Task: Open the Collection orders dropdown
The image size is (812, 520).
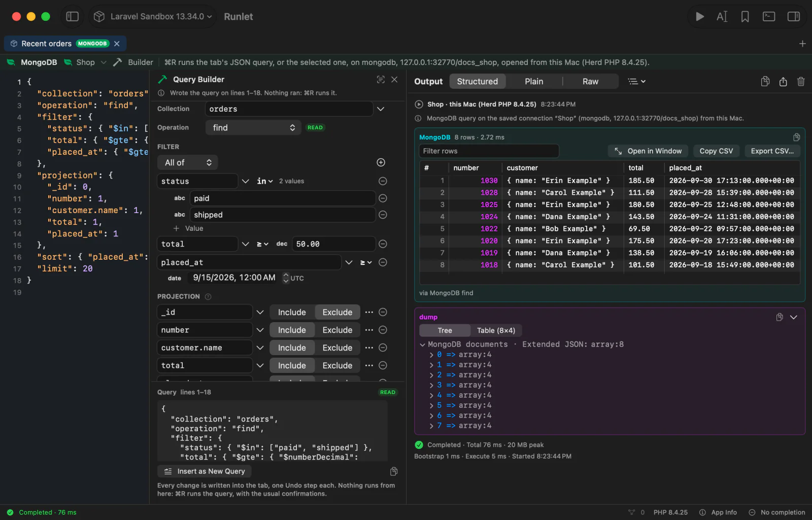Action: coord(381,109)
